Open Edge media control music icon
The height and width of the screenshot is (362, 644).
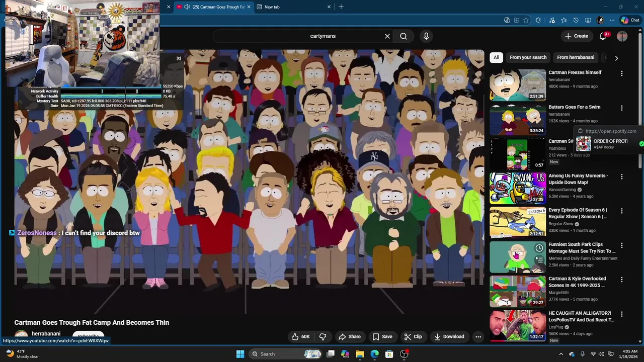click(552, 20)
